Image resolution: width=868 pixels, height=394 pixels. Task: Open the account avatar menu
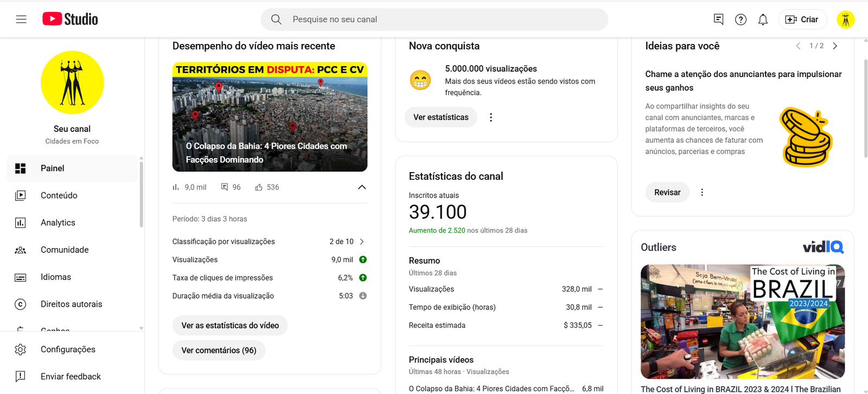click(x=845, y=20)
